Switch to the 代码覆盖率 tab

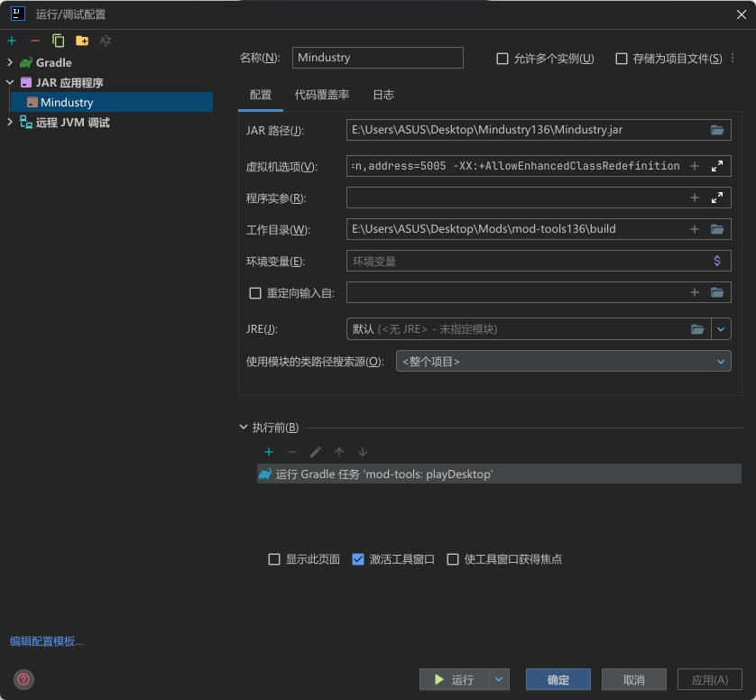coord(321,95)
